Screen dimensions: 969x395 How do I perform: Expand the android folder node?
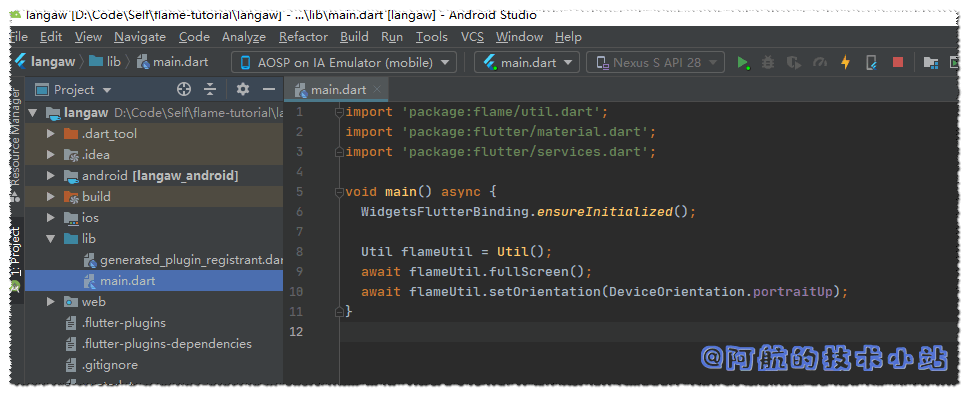point(51,176)
